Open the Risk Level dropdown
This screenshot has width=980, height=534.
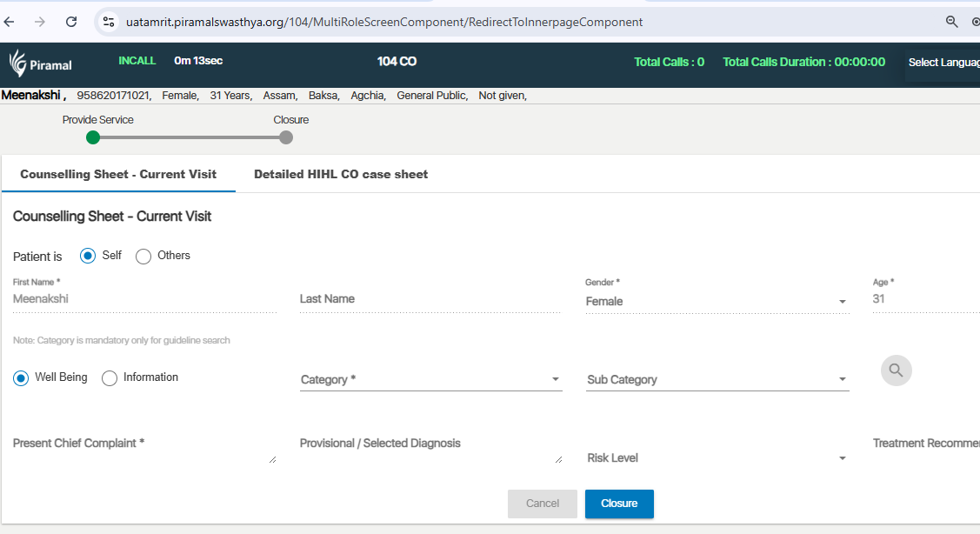[717, 458]
